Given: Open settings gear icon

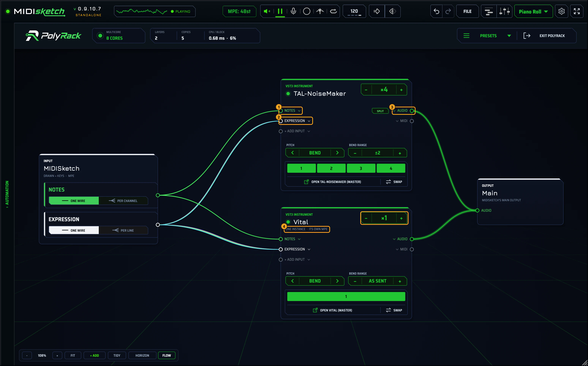Looking at the screenshot, I should [561, 11].
